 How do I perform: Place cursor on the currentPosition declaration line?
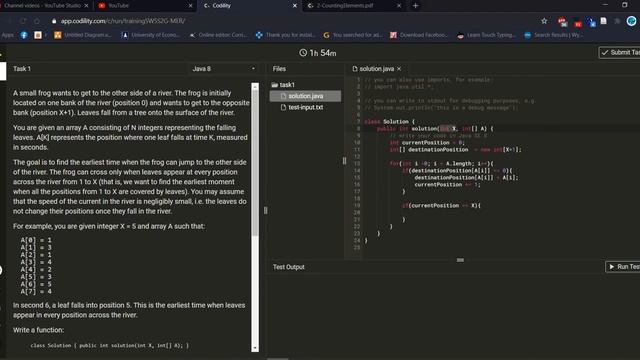[427, 142]
